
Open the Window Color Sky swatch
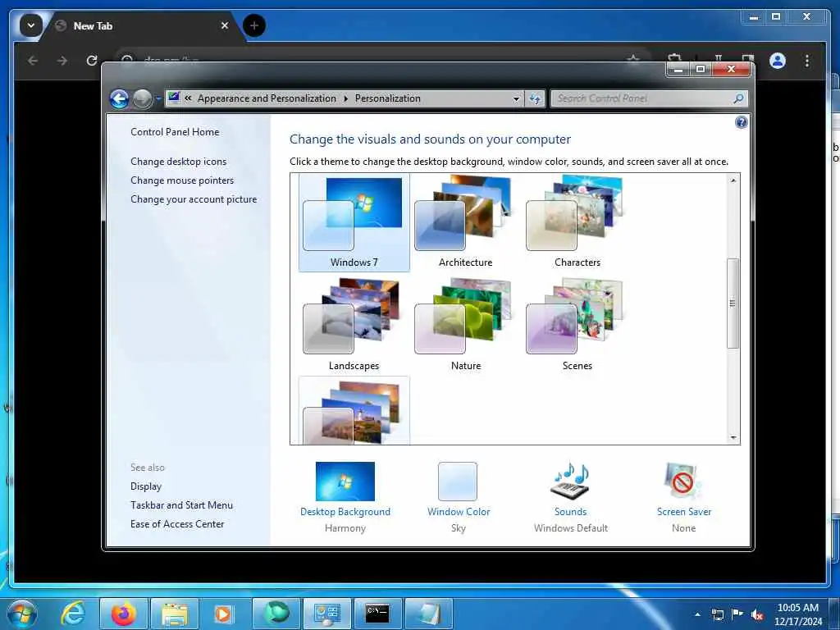tap(458, 482)
